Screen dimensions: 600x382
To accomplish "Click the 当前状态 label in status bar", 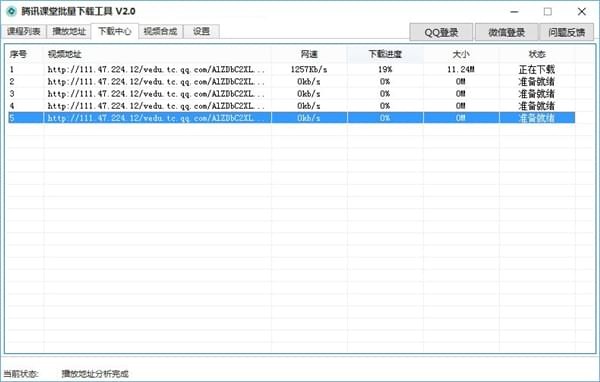I will tap(21, 374).
